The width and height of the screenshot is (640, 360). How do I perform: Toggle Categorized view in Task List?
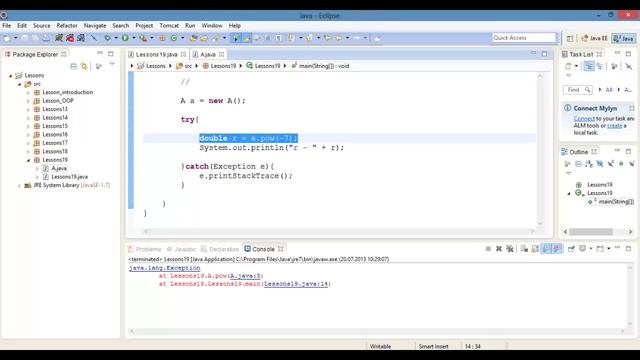(589, 66)
